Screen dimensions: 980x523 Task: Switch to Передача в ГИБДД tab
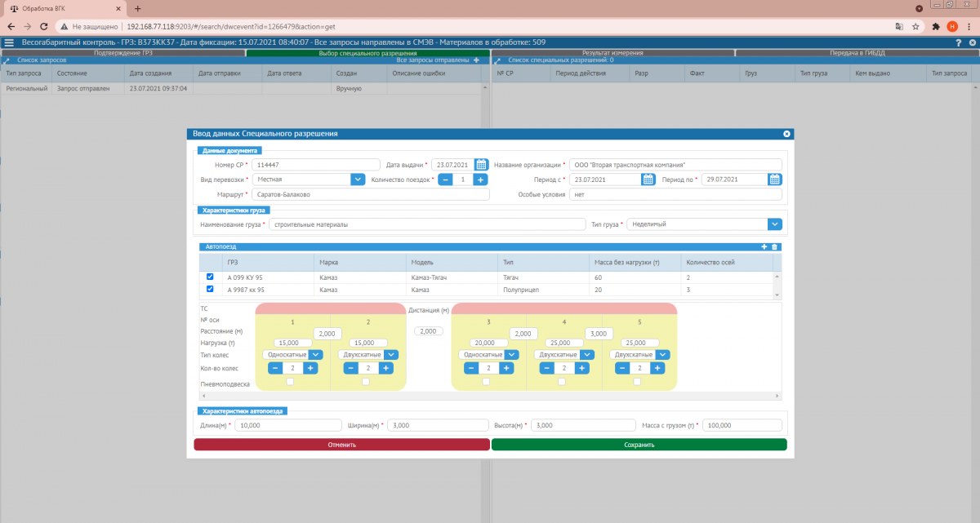point(857,53)
